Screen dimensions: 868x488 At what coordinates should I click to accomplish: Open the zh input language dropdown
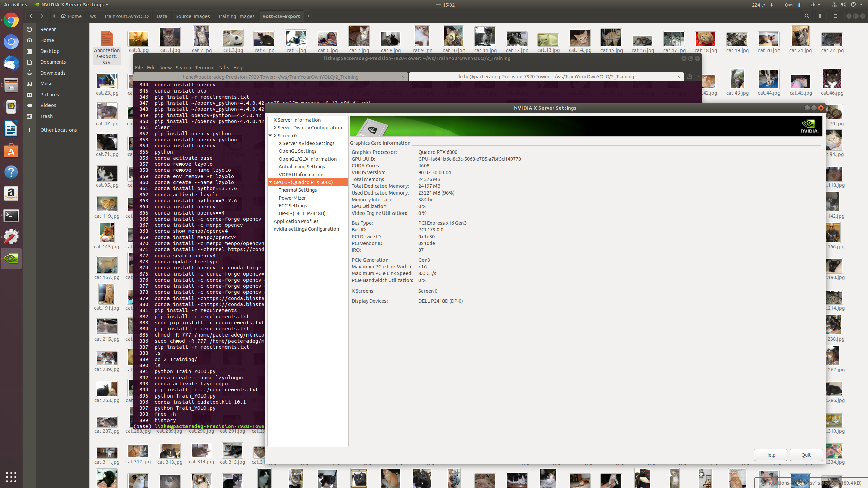815,5
